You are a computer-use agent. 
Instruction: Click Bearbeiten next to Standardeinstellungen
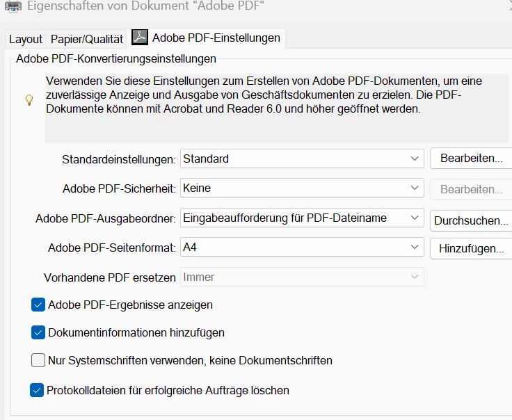pyautogui.click(x=471, y=159)
